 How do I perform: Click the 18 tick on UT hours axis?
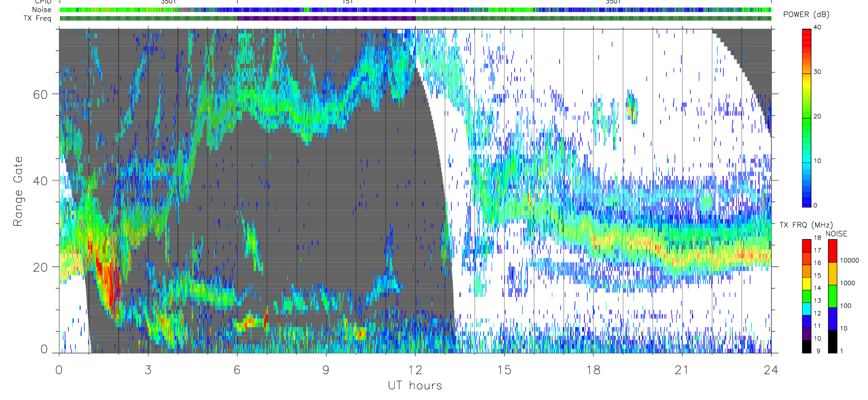click(593, 370)
